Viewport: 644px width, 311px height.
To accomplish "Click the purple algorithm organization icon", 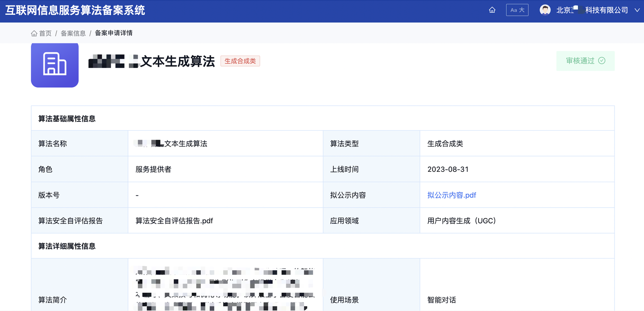I will click(55, 65).
